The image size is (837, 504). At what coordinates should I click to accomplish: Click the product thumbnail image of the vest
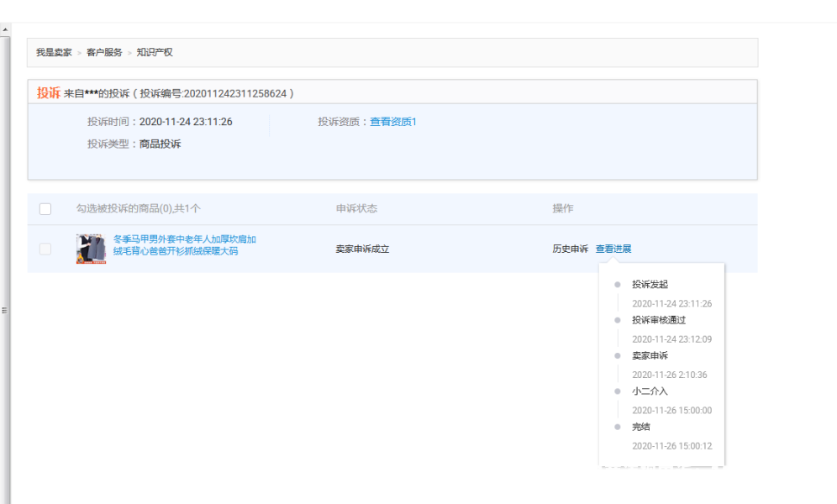click(91, 249)
